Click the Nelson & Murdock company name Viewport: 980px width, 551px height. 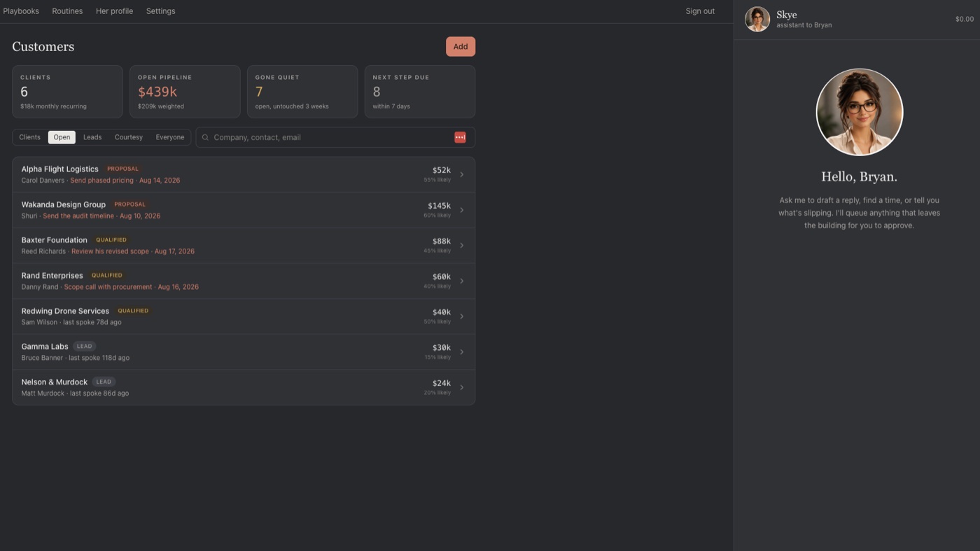[54, 382]
